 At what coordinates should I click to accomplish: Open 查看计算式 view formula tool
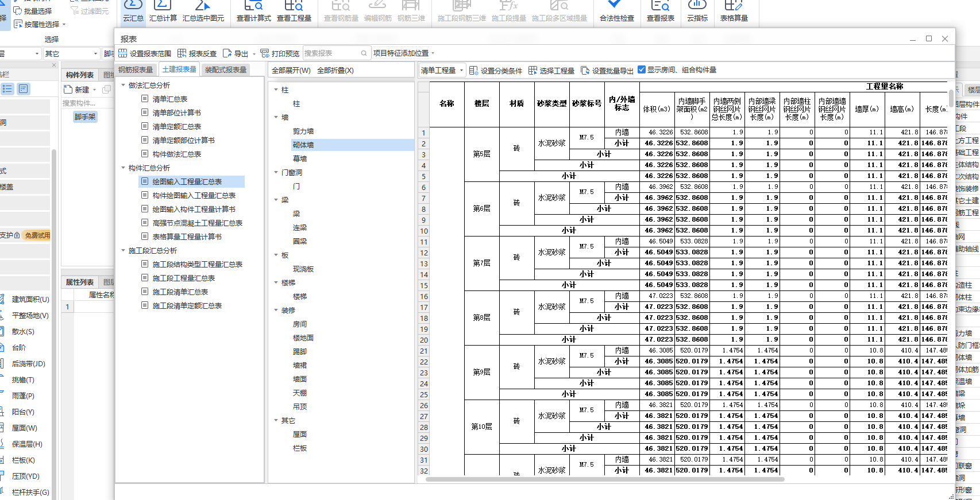[x=254, y=11]
